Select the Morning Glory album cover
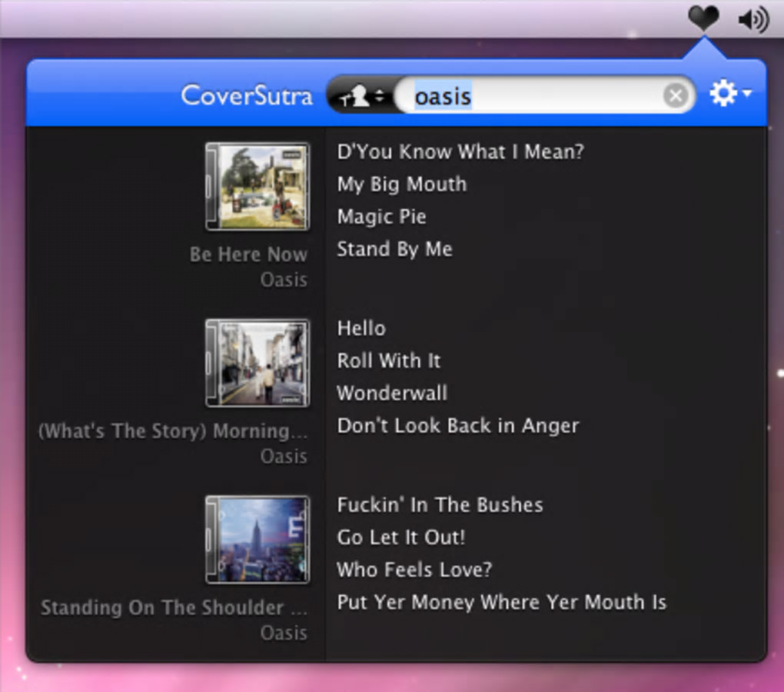The height and width of the screenshot is (692, 784). 257,363
